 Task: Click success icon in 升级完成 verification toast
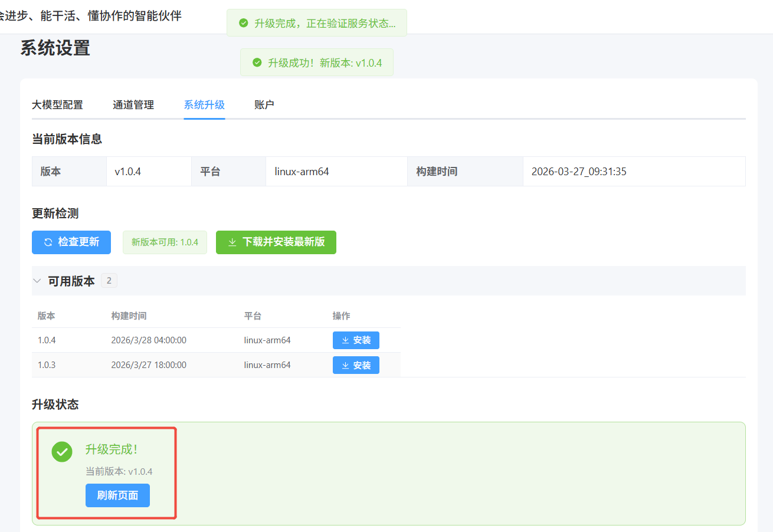[x=244, y=23]
